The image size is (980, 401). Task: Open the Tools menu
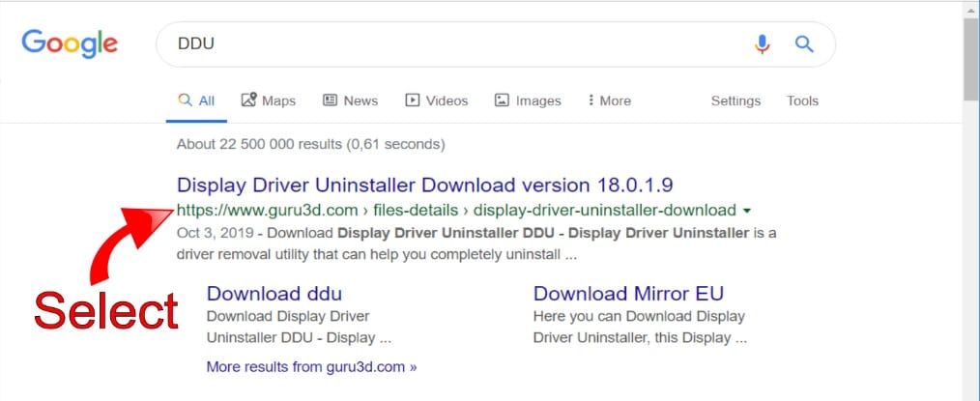tap(802, 100)
